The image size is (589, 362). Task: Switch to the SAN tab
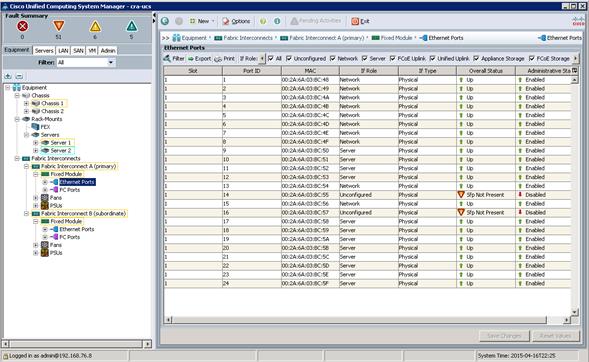[x=78, y=50]
